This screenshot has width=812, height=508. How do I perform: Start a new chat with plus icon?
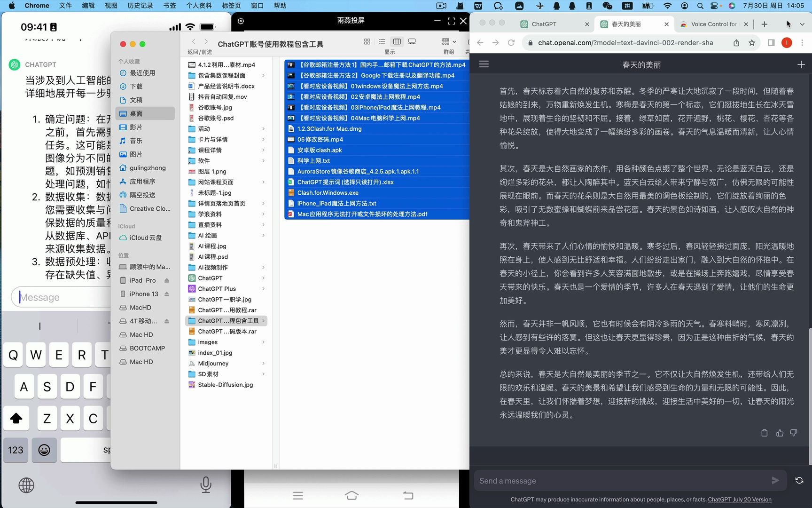coord(801,64)
